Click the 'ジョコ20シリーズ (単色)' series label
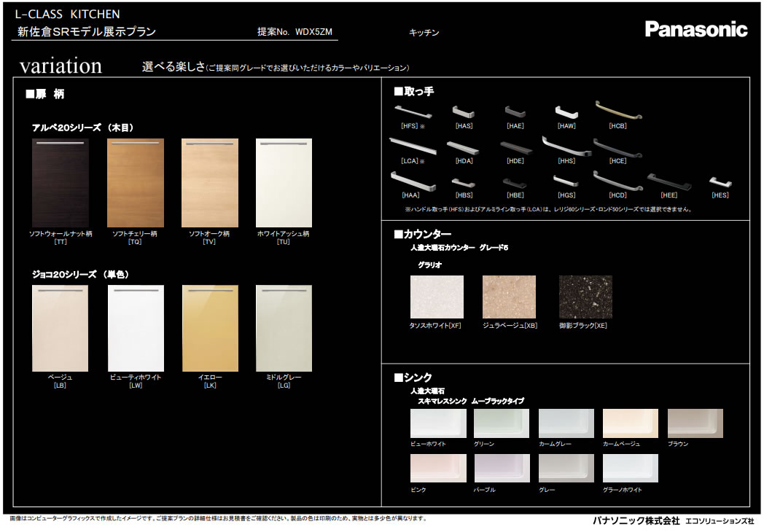Viewport: 764px width, 532px height. pyautogui.click(x=81, y=274)
